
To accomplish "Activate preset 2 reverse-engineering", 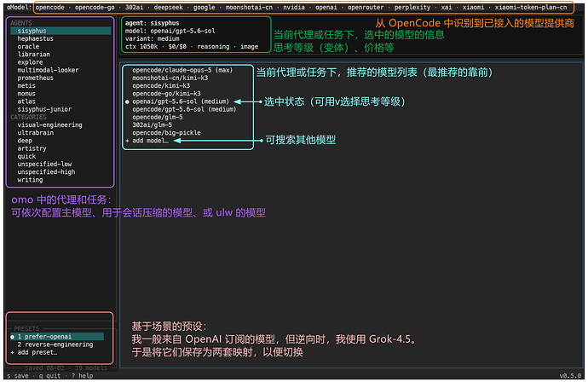I will coord(55,344).
